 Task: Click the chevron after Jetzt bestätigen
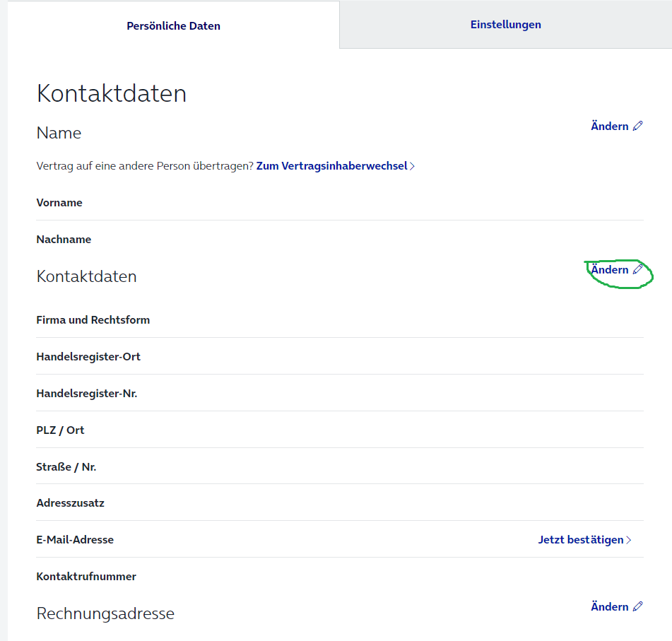[x=629, y=540]
